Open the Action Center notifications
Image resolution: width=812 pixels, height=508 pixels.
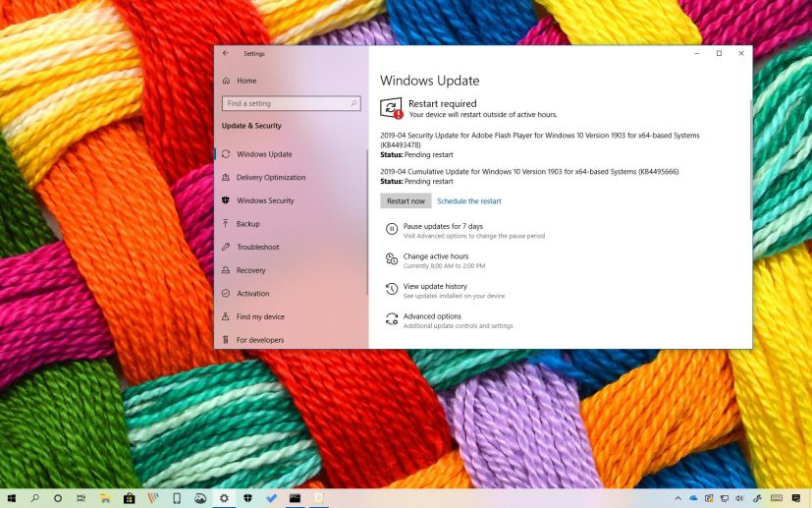coord(796,498)
